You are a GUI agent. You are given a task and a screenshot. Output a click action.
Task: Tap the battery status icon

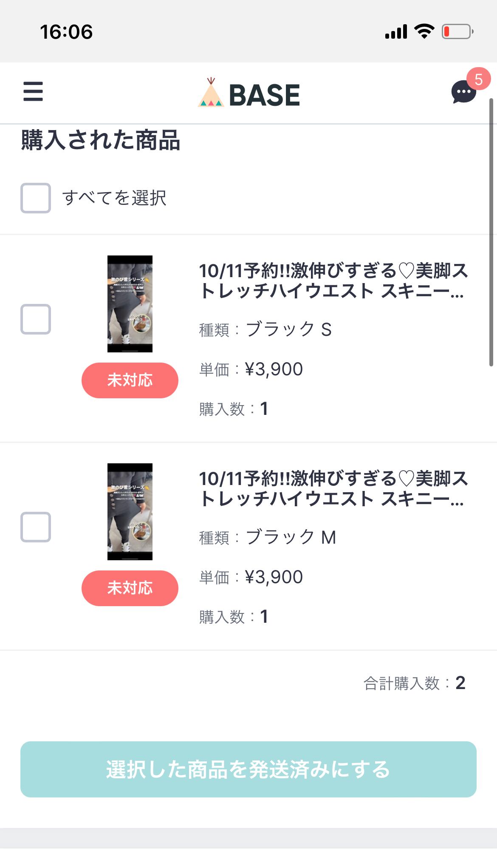coord(457,32)
